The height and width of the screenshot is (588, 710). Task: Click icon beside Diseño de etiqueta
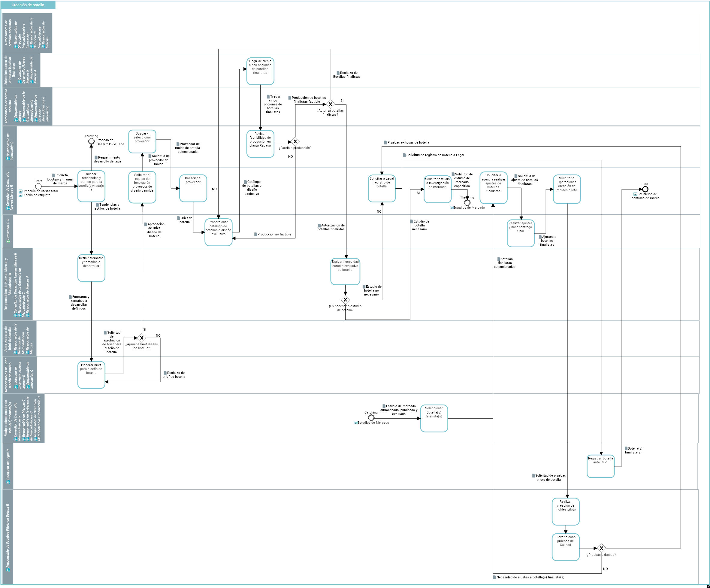pos(20,195)
